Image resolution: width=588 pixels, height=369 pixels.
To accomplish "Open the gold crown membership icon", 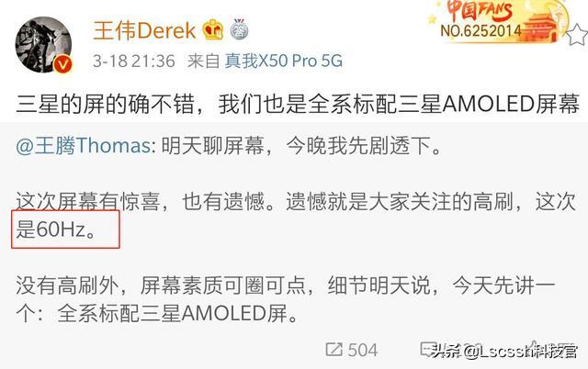I will click(x=213, y=30).
